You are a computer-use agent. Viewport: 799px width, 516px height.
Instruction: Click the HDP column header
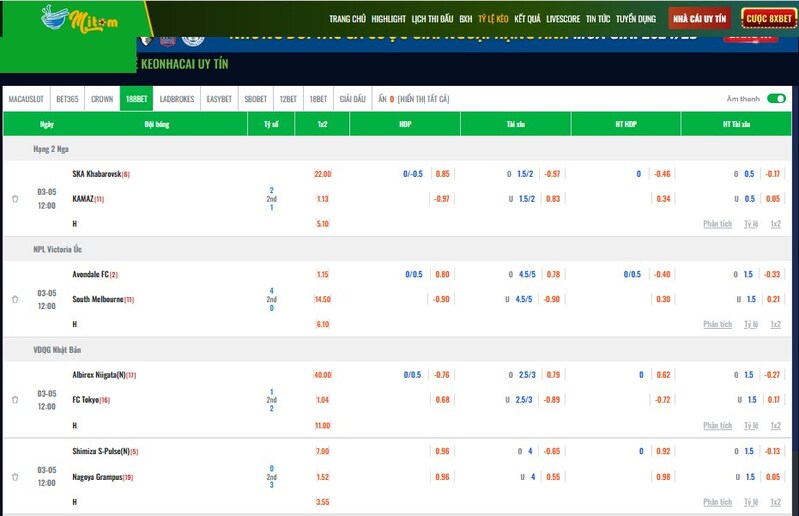405,124
